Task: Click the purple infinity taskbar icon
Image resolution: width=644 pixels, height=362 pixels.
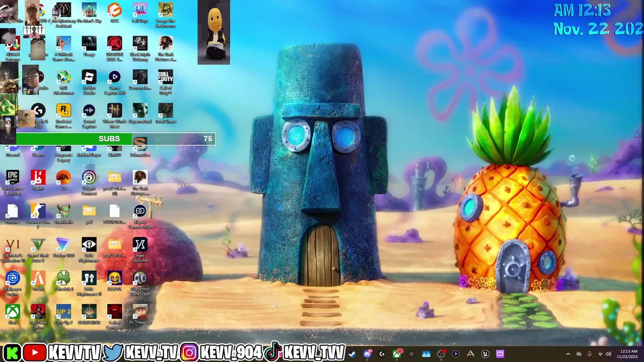Action: (500, 354)
